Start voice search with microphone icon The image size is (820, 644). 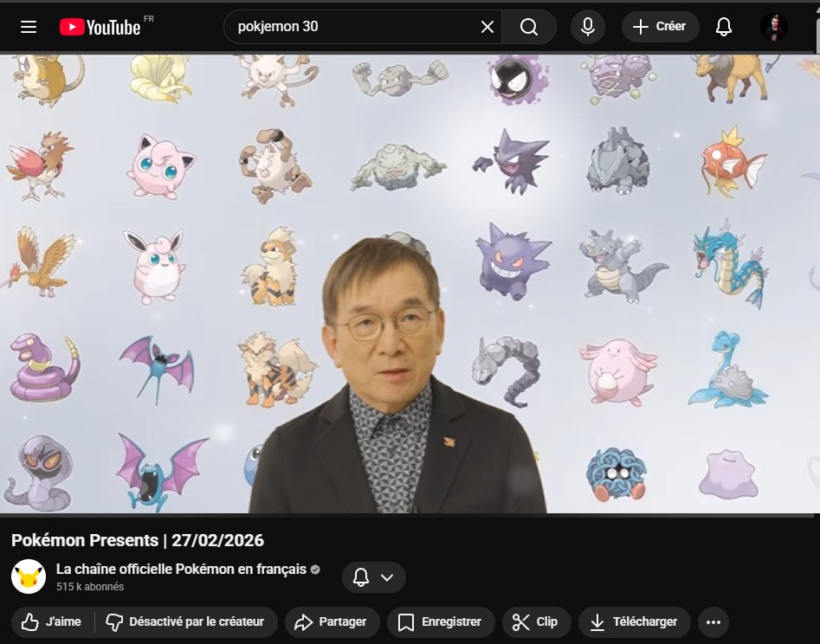(588, 27)
